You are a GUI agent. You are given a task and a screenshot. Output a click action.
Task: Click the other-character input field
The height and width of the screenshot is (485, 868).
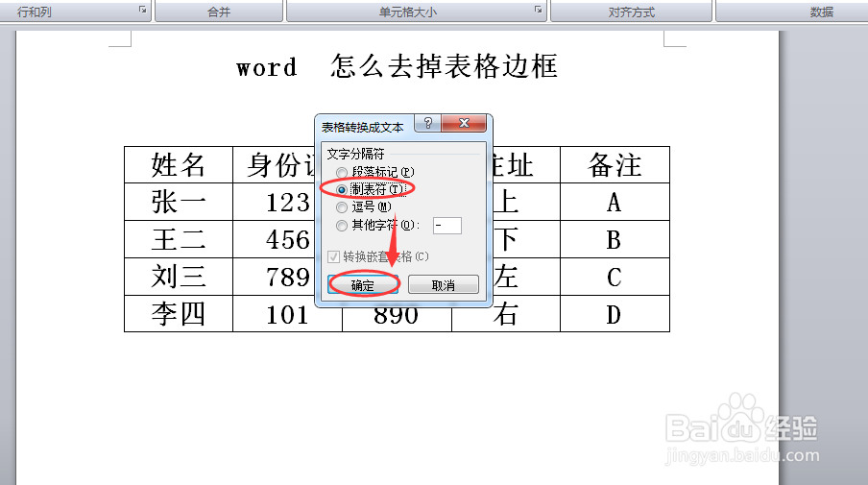point(447,226)
